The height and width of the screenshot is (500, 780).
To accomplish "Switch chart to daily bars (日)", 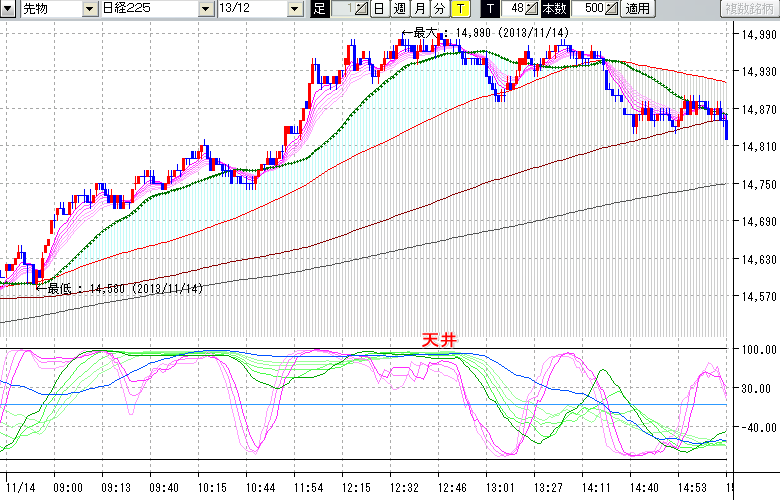I will (379, 9).
